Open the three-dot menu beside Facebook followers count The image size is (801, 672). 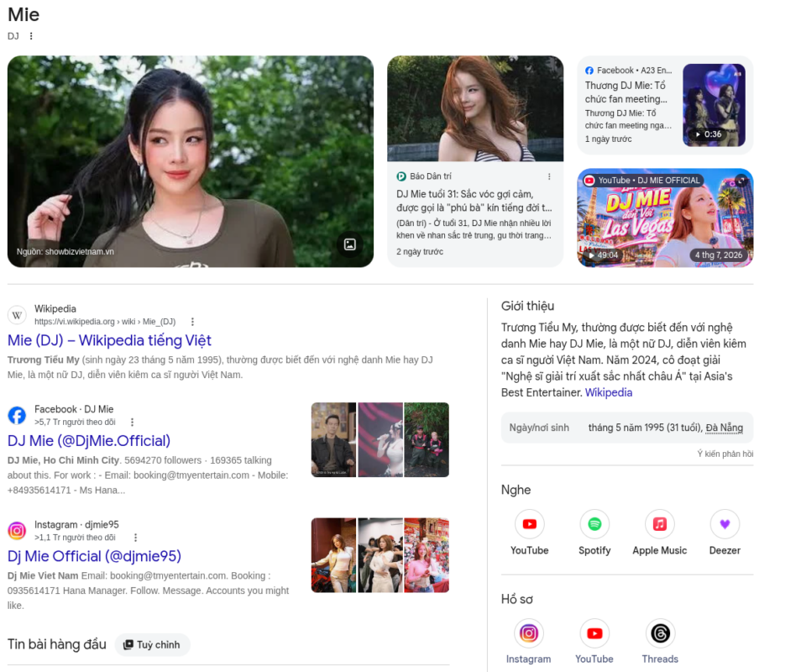tap(133, 423)
